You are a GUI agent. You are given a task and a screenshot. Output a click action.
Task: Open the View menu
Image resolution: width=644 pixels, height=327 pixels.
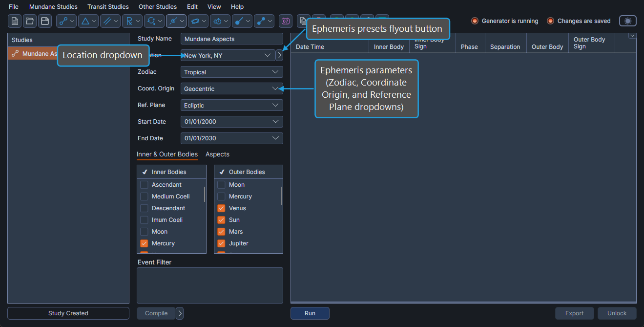coord(214,7)
